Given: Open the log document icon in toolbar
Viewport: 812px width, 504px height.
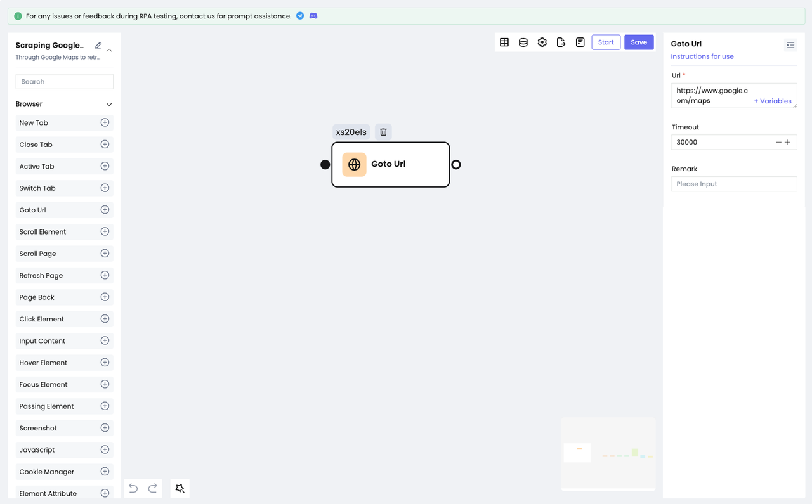Looking at the screenshot, I should coord(580,42).
